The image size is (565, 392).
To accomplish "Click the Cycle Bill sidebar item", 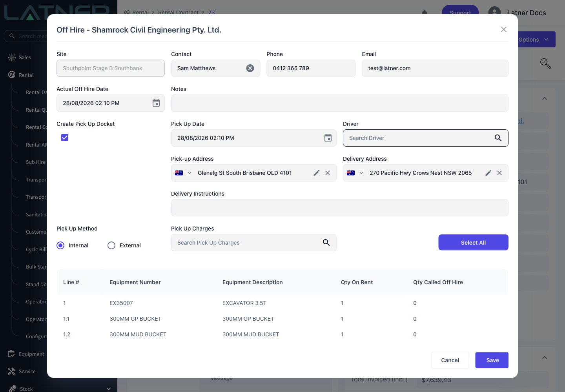I will click(36, 249).
